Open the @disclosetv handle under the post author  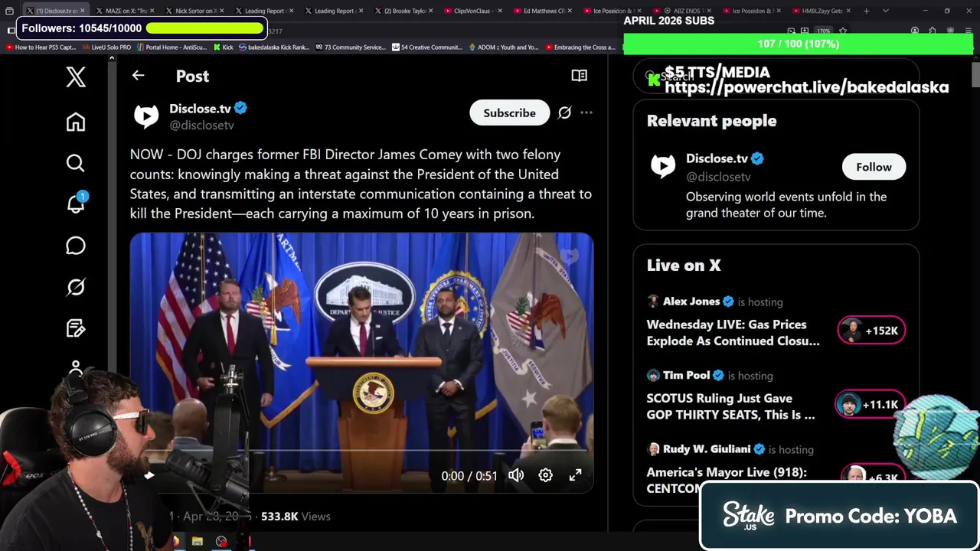pos(201,126)
